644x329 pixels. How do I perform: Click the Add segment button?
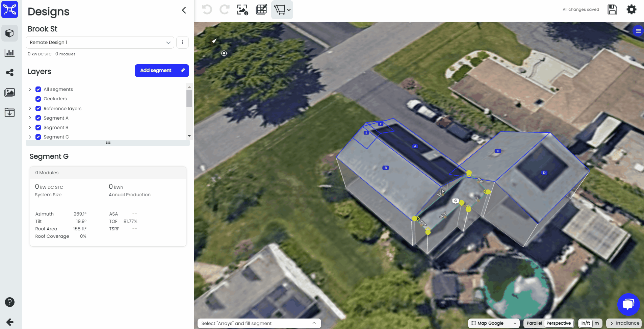[x=161, y=71]
